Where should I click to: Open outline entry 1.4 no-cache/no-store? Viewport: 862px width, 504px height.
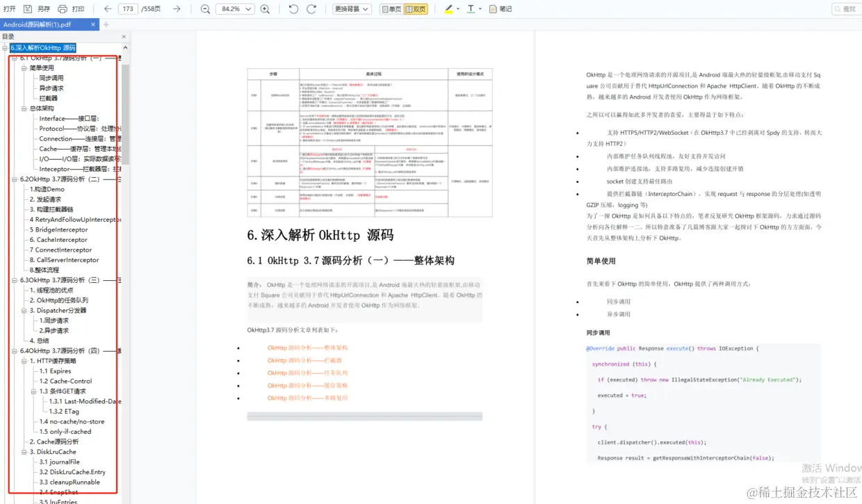(72, 421)
